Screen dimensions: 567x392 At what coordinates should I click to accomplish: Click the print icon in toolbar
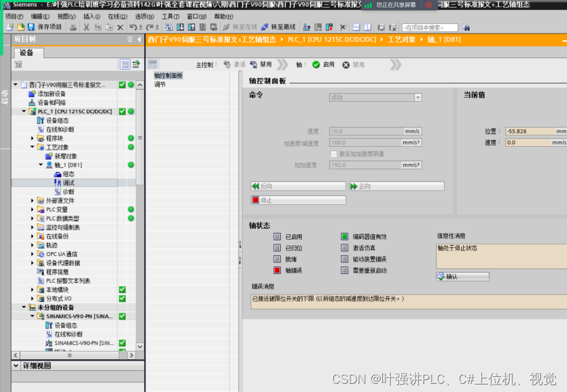click(73, 27)
